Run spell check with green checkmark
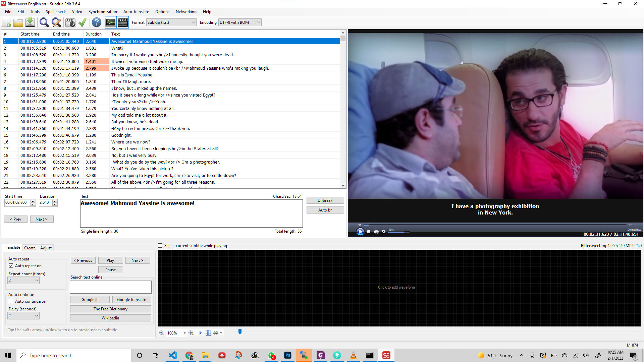 tap(83, 22)
